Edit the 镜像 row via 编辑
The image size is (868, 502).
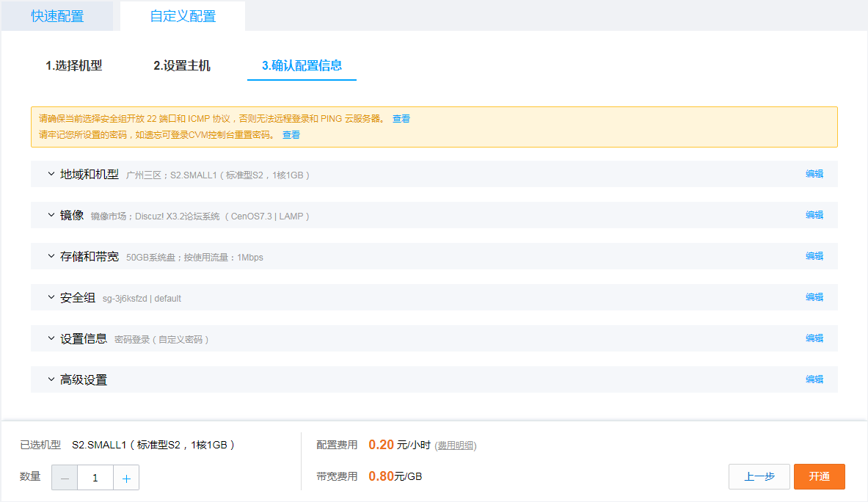(x=814, y=215)
